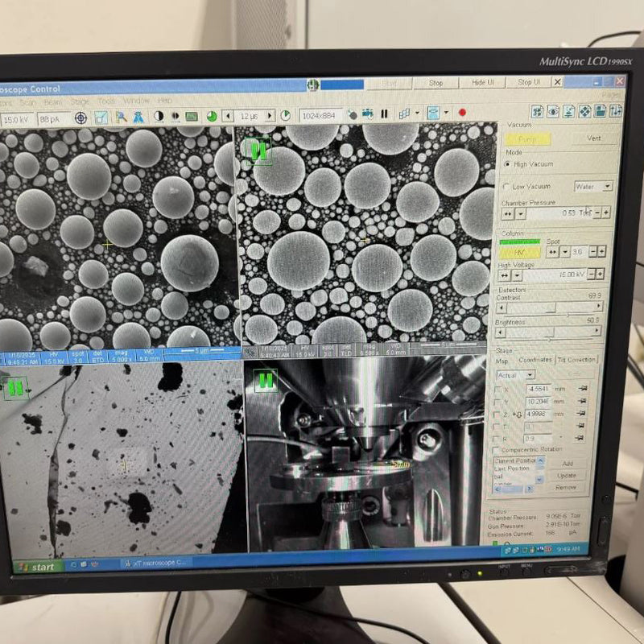Click the eye page icon in right toolbar
This screenshot has width=644, height=644.
tap(553, 111)
